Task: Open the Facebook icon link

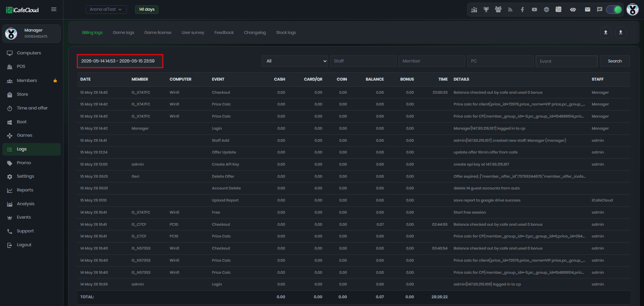Action: click(x=522, y=9)
